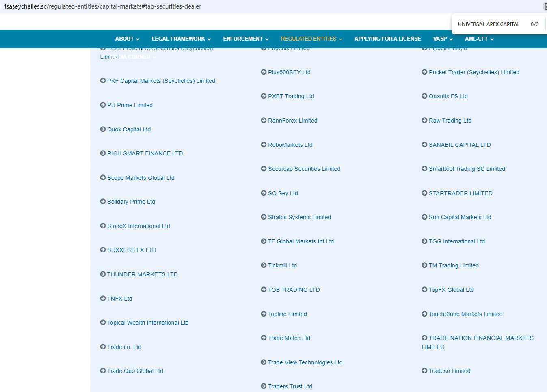
Task: Click arrow icon beside RannForex Limited
Action: point(264,121)
